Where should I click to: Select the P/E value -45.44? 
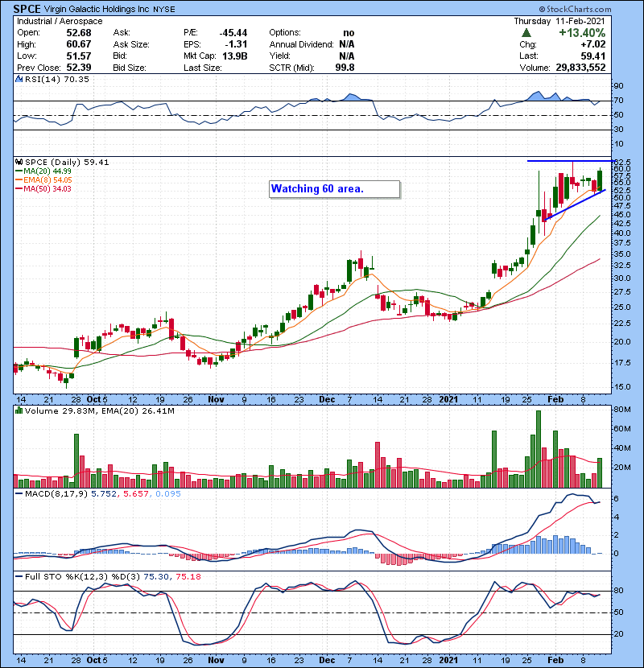coord(233,33)
